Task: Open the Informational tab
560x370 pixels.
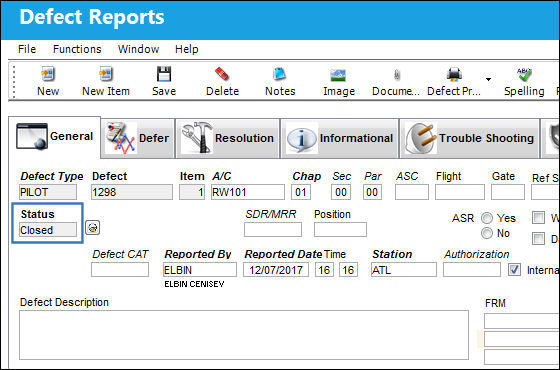Action: pos(340,138)
